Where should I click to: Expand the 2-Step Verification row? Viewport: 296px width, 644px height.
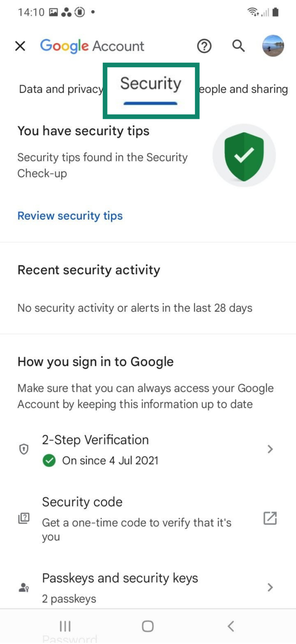(270, 449)
